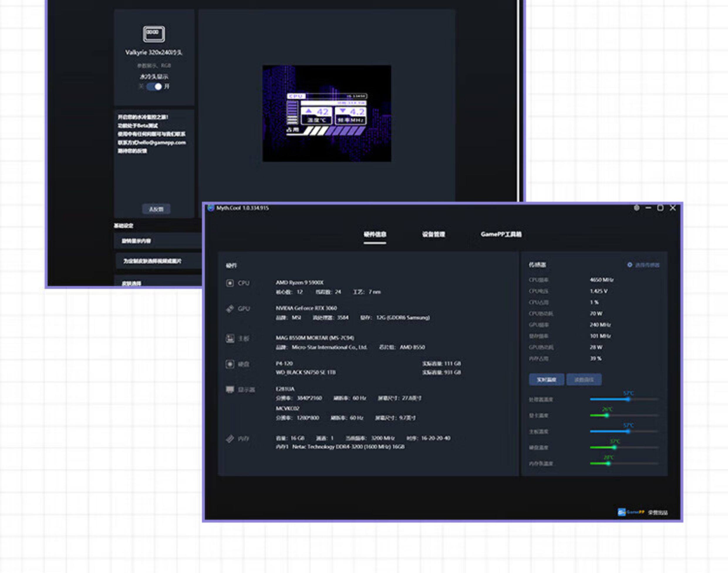Click the LCD screen preview thumbnail
Image resolution: width=728 pixels, height=573 pixels.
point(327,113)
